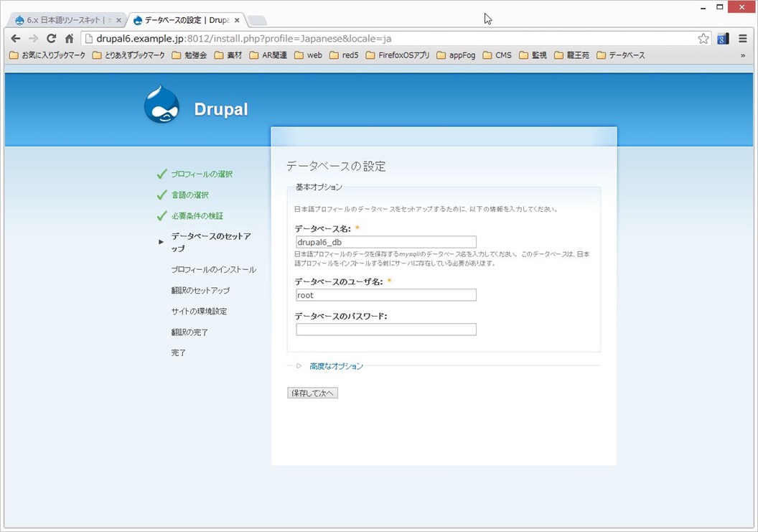
Task: Click the final 完了 step text
Action: coord(179,353)
